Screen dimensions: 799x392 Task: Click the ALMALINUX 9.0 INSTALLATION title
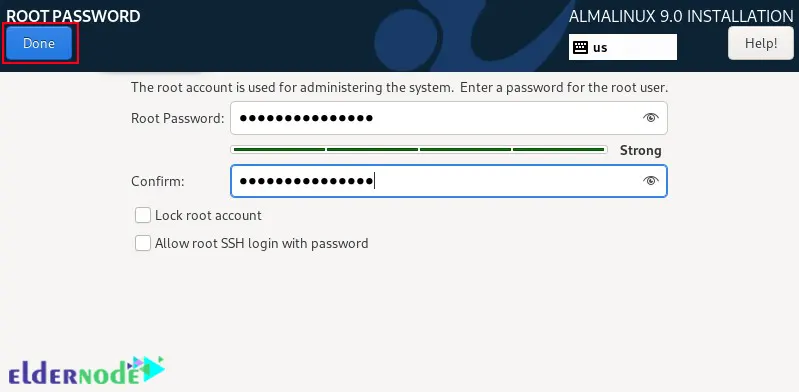(x=681, y=16)
